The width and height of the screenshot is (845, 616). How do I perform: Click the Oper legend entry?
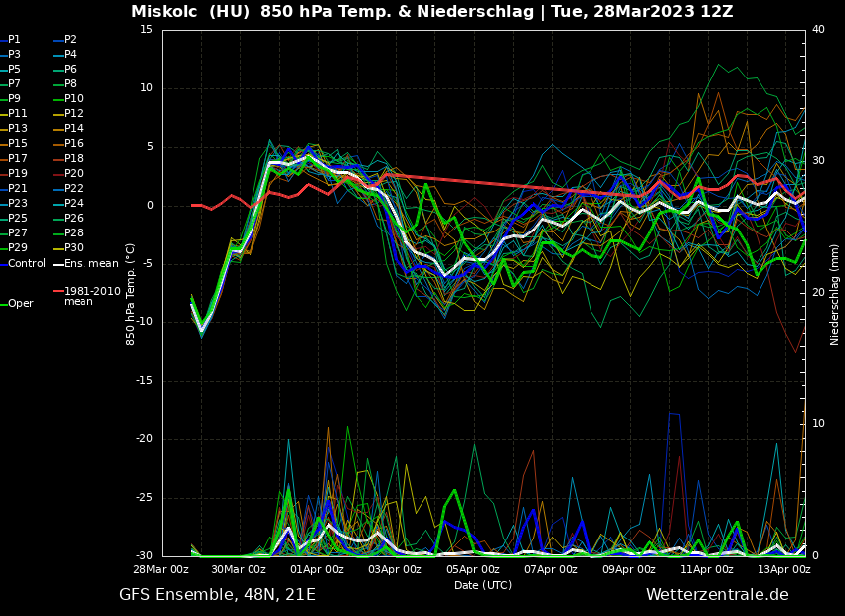click(x=20, y=304)
